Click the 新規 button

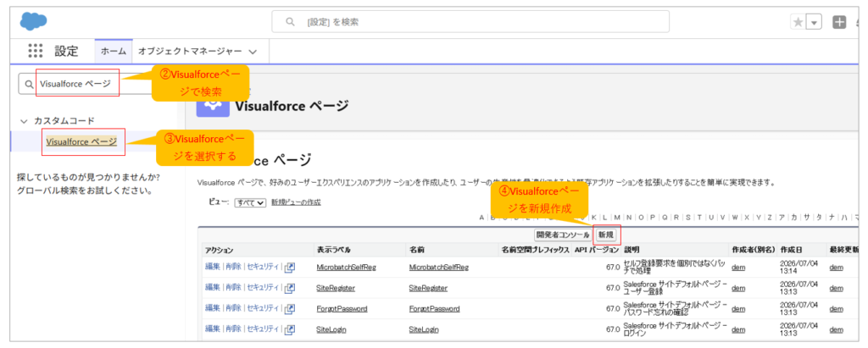[x=605, y=235]
